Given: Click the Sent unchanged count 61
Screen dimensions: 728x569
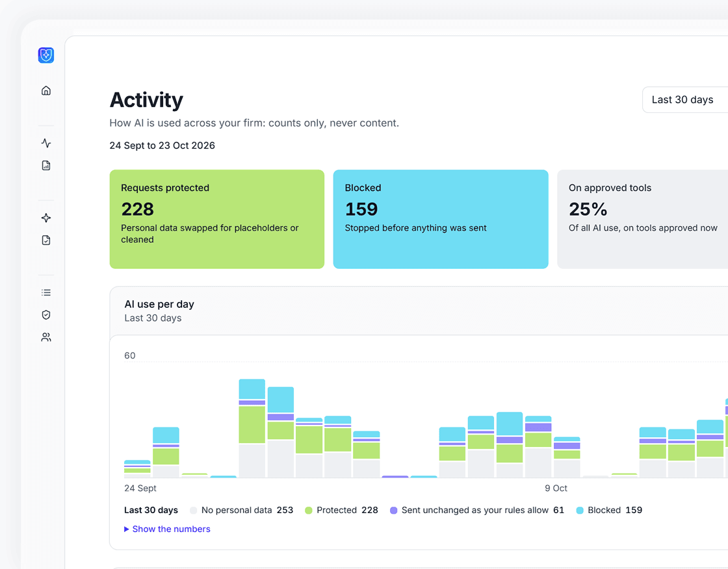Looking at the screenshot, I should click(558, 510).
